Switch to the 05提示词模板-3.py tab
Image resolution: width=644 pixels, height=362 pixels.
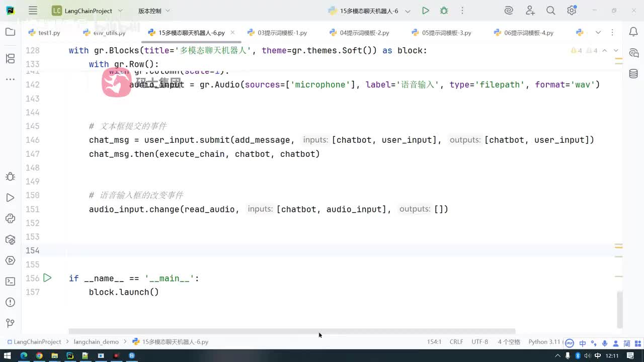coord(442,33)
